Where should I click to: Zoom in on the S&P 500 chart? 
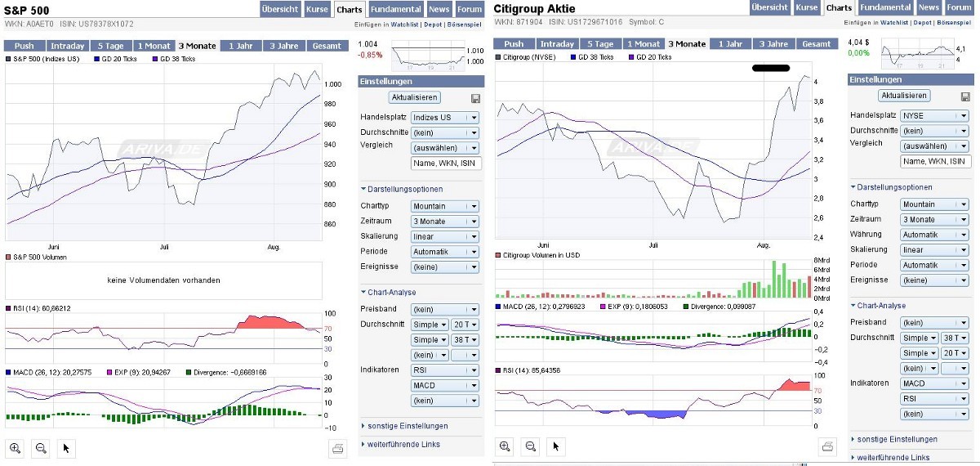pos(15,447)
